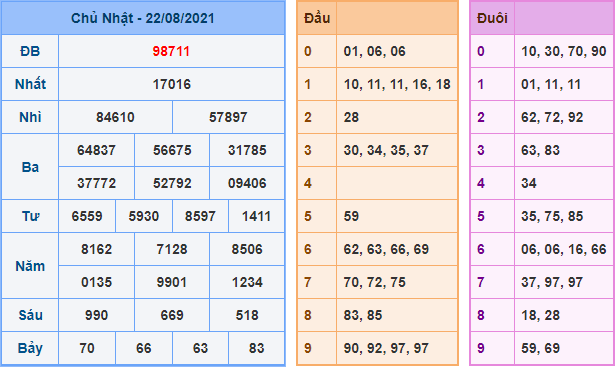
Task: Select Đuôi values 35, 75, 85
Action: (x=552, y=216)
